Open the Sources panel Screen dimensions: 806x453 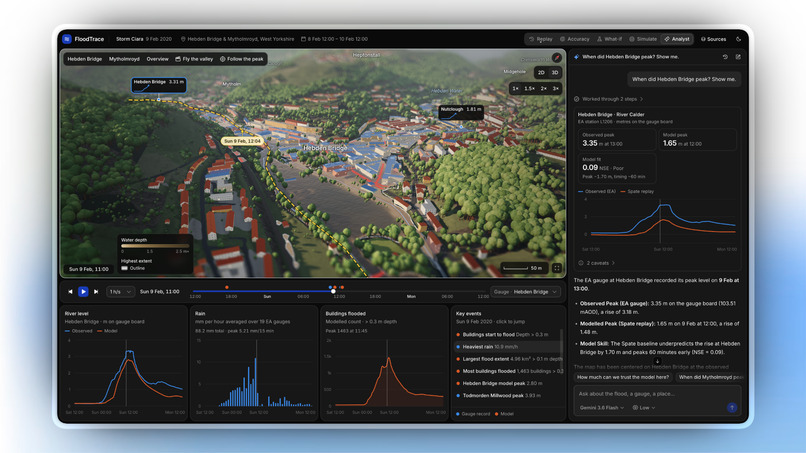pos(713,39)
